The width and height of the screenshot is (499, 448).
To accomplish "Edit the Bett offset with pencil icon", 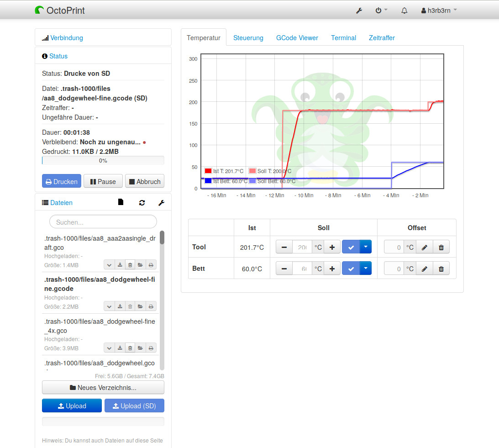I will [425, 269].
